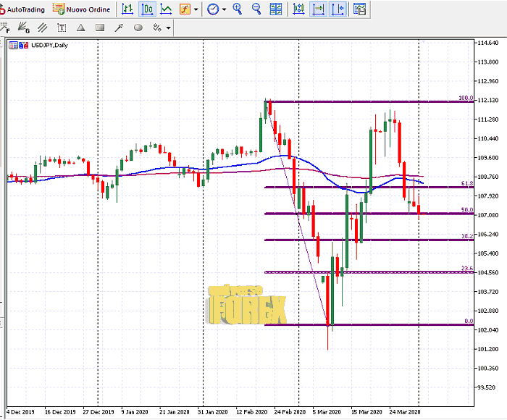507x420 pixels.
Task: Switch chart to candlestick view
Action: tap(147, 9)
